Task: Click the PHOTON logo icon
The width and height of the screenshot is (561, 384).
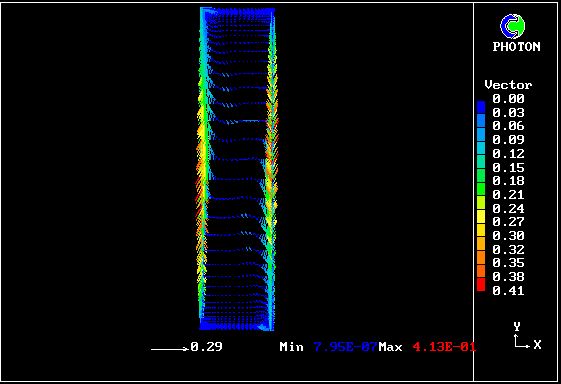Action: [x=512, y=26]
